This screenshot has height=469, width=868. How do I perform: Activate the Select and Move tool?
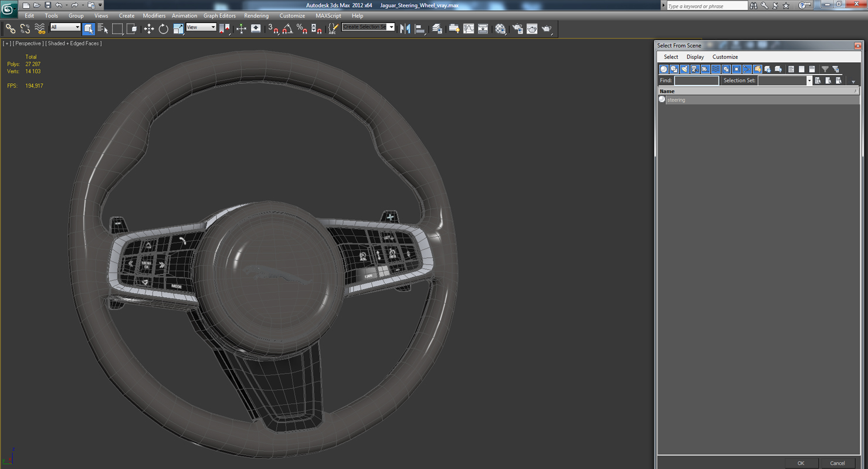[149, 29]
